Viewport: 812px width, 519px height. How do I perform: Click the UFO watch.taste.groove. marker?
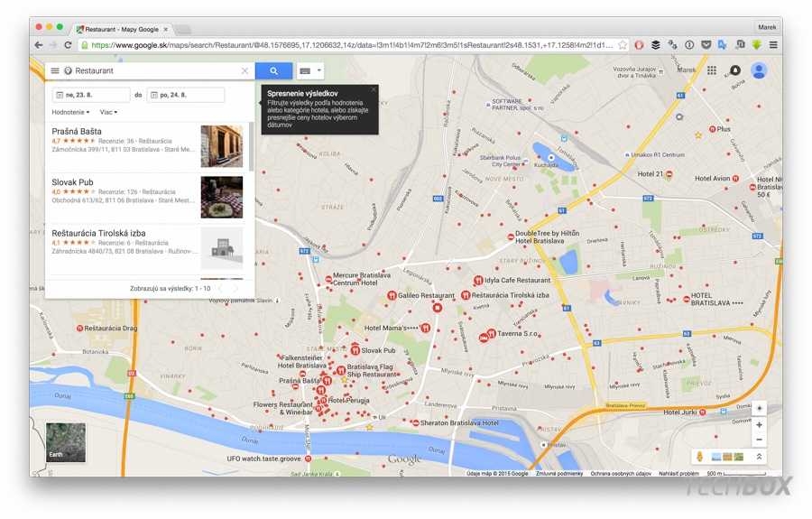309,459
